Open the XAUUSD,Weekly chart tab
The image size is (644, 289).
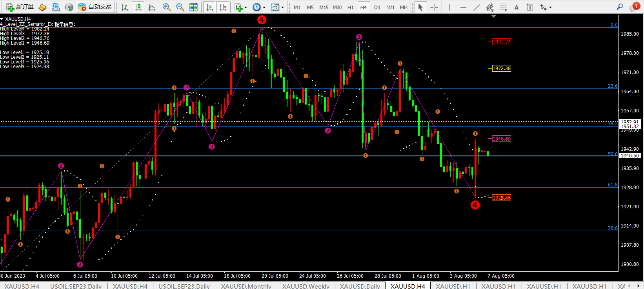coord(306,286)
